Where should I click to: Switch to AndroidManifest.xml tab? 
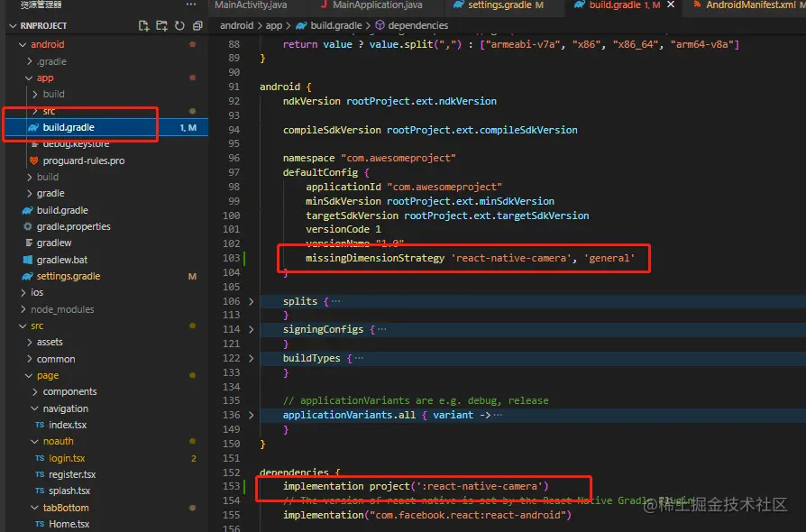750,5
